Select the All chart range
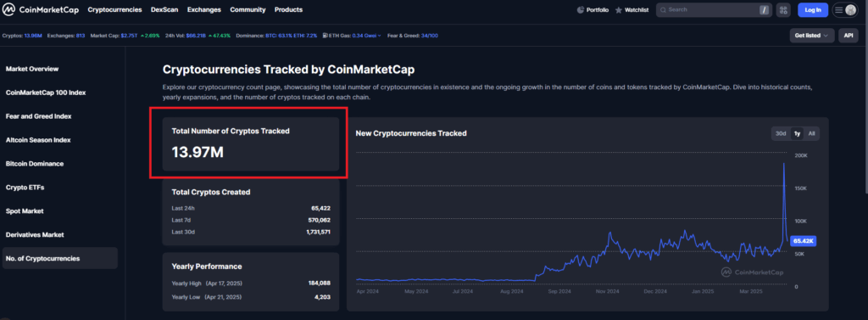The height and width of the screenshot is (320, 868). tap(811, 133)
